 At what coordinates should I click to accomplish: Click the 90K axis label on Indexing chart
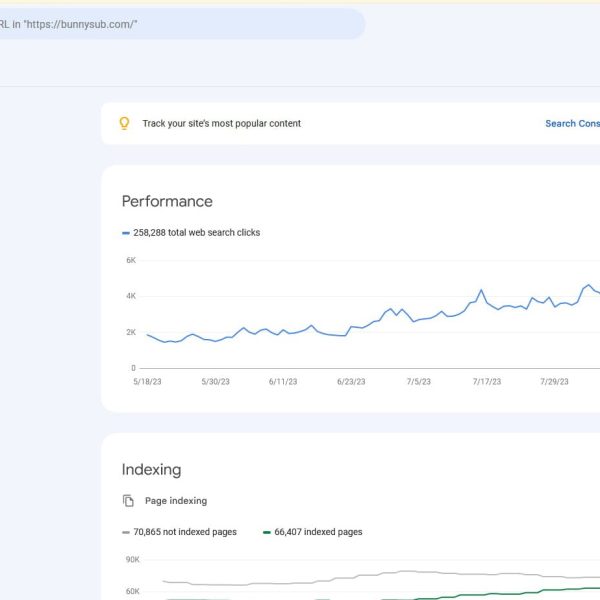coord(131,560)
